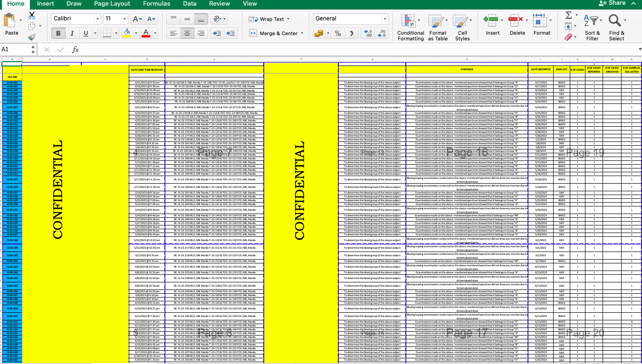Expand the Merge & Center arrow

click(302, 33)
